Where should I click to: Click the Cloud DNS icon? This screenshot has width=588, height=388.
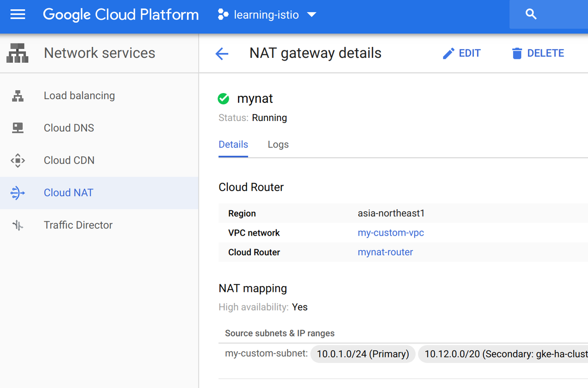pyautogui.click(x=18, y=128)
